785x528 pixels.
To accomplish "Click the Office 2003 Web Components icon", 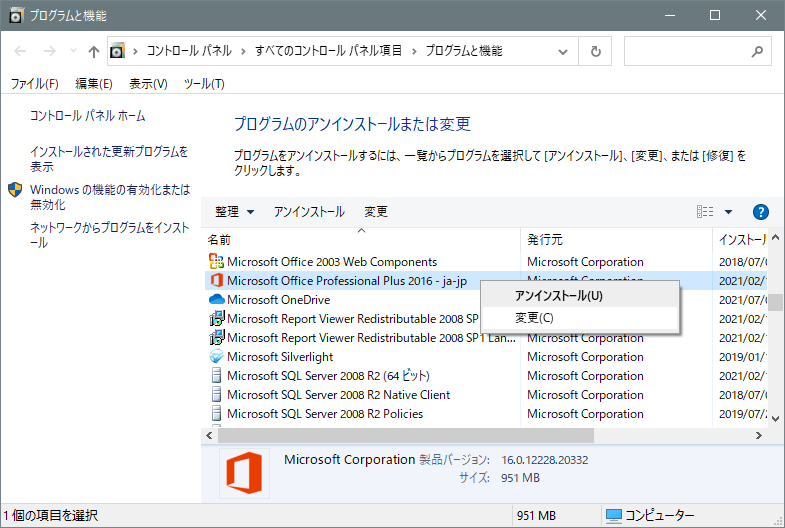I will (x=216, y=262).
